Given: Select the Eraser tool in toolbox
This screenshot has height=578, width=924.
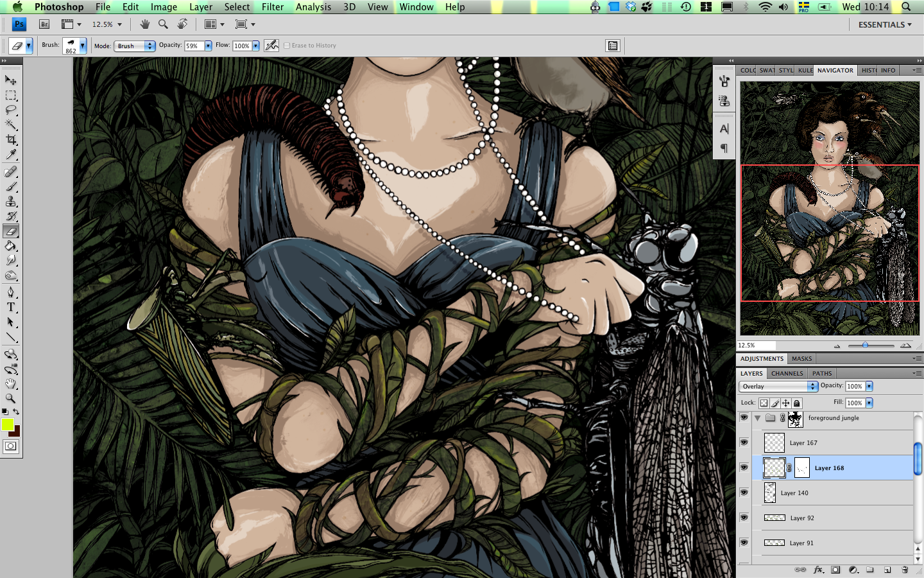Looking at the screenshot, I should point(11,231).
